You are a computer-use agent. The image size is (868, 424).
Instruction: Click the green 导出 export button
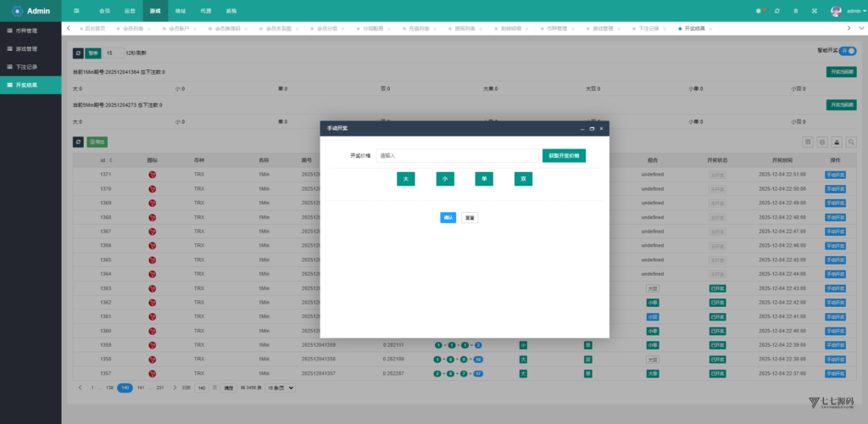97,142
